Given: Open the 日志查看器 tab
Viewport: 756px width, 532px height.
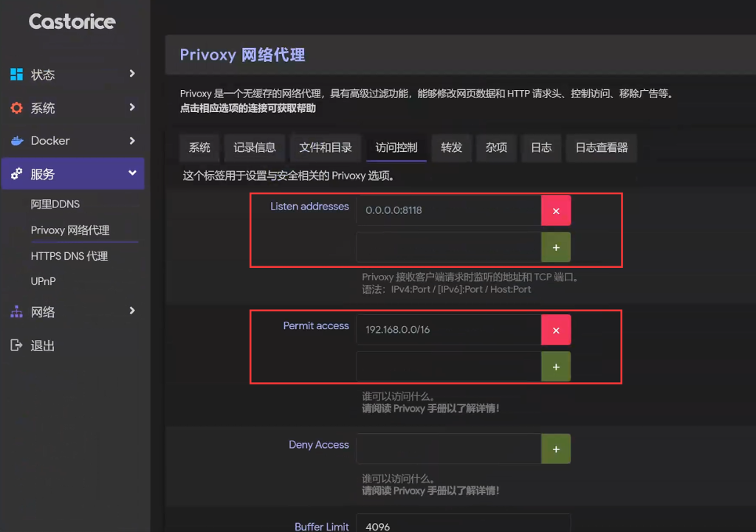Looking at the screenshot, I should (601, 148).
